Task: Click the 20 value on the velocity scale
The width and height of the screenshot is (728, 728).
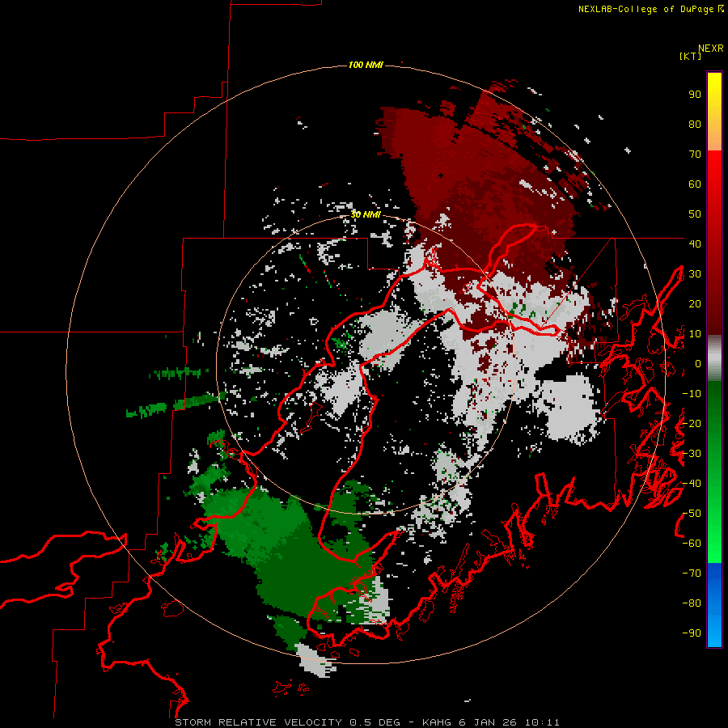Action: click(x=695, y=303)
